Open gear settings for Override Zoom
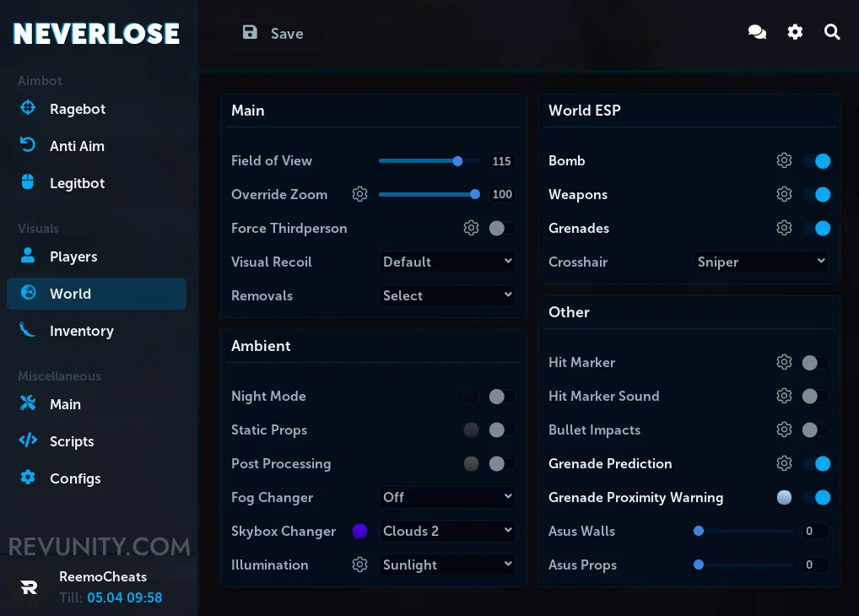Viewport: 859px width, 616px height. 360,194
